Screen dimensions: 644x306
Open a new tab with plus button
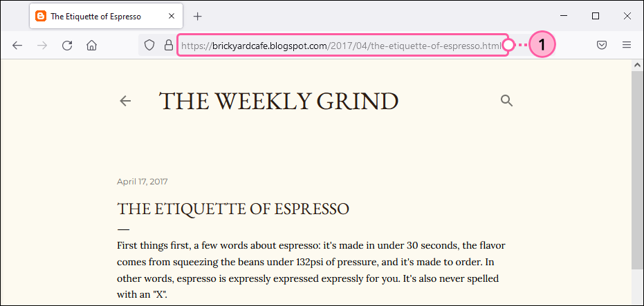click(198, 17)
